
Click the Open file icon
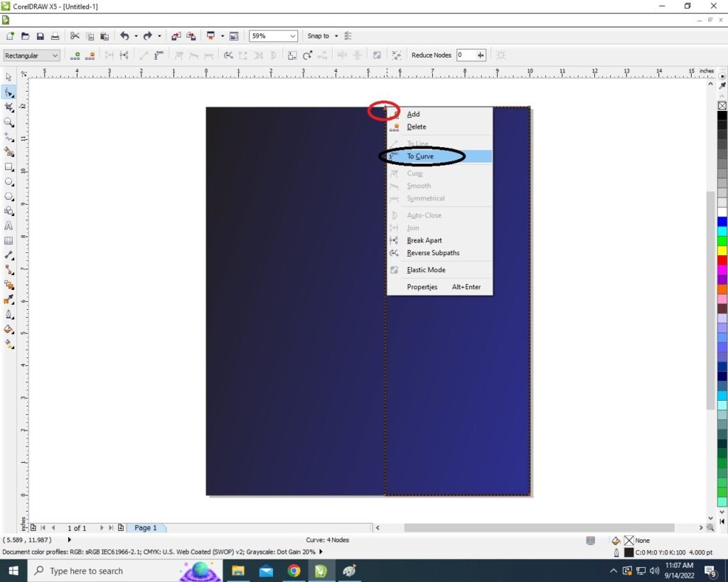25,36
